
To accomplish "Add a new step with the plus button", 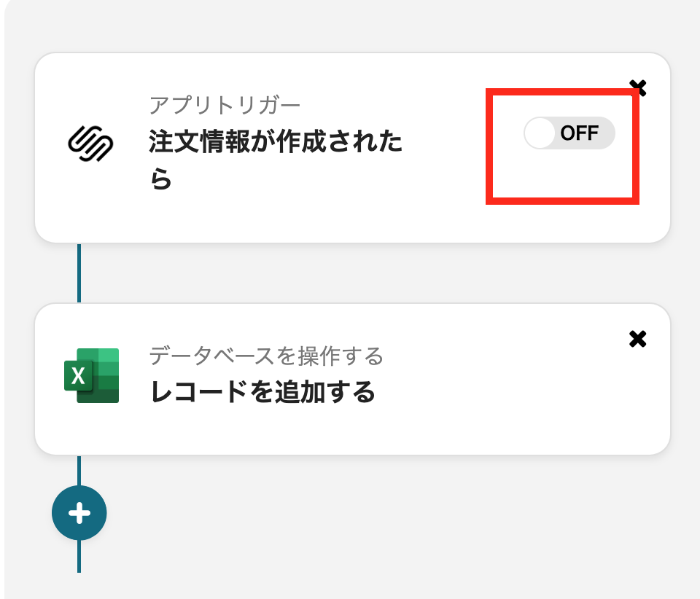I will pos(79,513).
